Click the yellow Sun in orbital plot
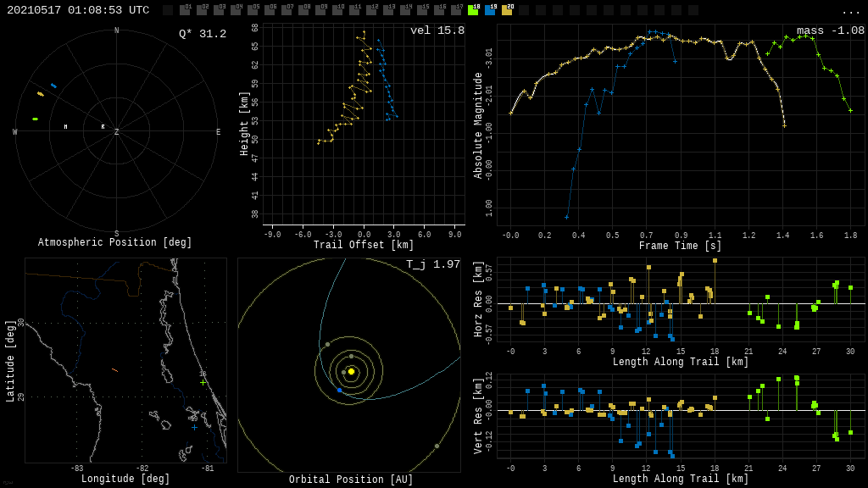868x488 pixels. tap(351, 371)
